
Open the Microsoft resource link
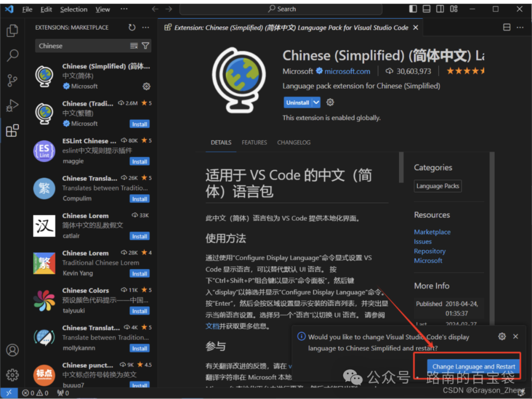point(428,261)
